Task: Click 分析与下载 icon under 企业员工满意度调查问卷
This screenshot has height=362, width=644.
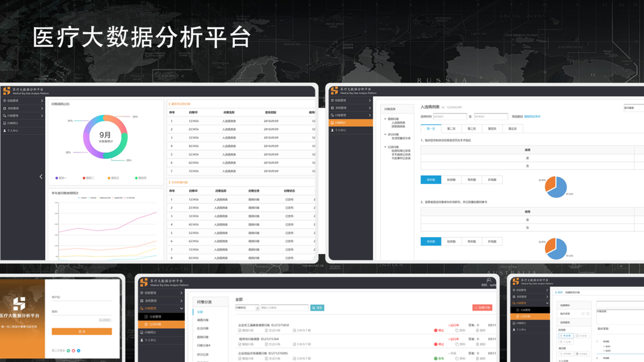Action: 294,331
